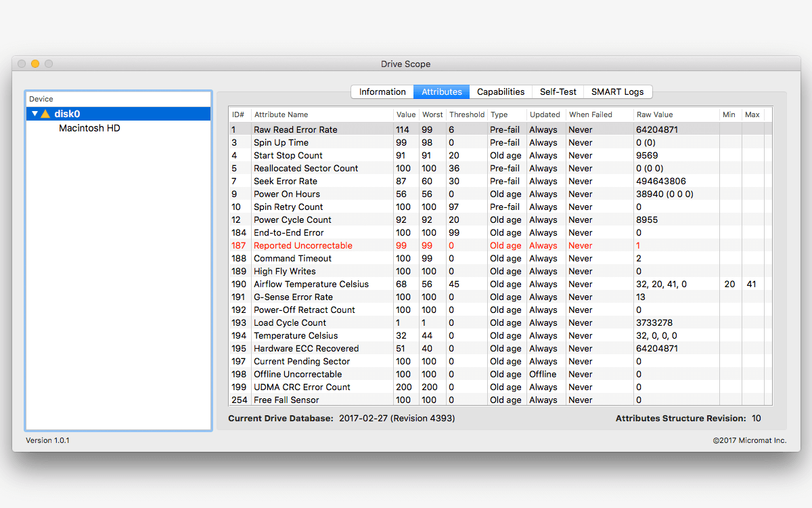
Task: Click the Drive Scope window title
Action: pos(406,64)
